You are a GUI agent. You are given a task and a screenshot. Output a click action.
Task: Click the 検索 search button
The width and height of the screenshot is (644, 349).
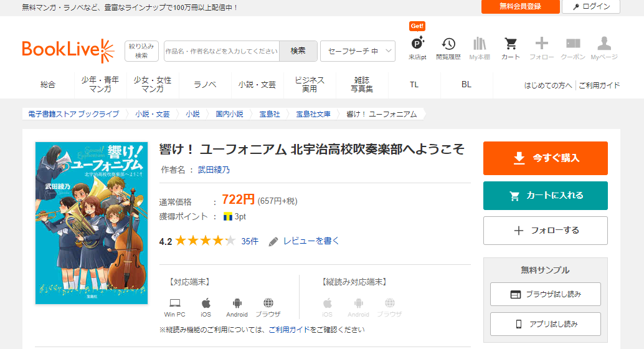pyautogui.click(x=298, y=51)
